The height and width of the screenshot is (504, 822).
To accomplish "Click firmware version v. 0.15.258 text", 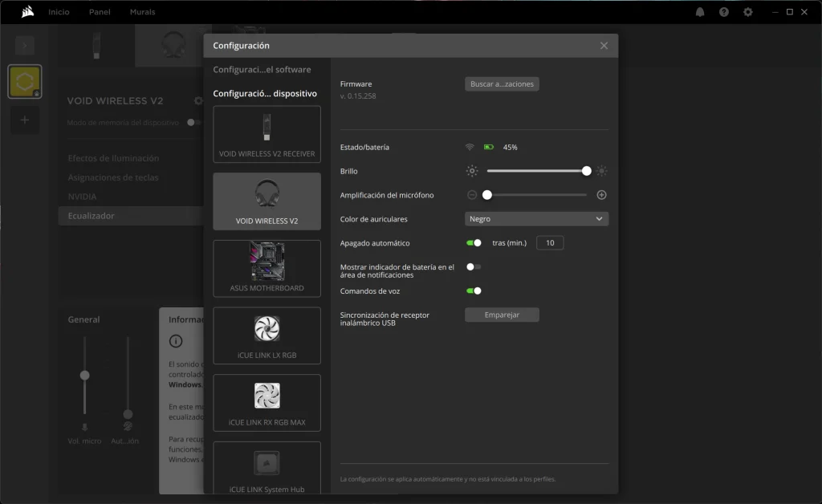I will click(x=358, y=96).
